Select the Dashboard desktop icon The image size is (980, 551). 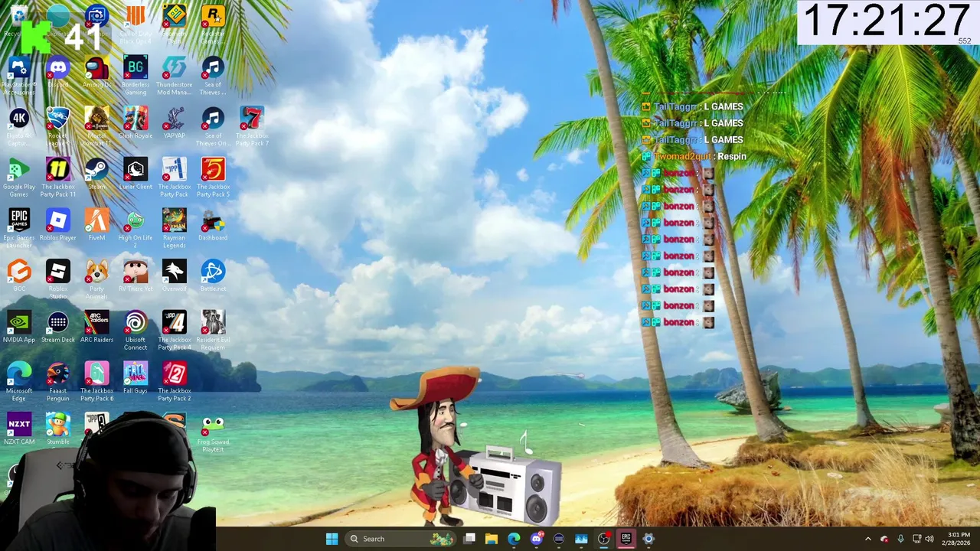[x=213, y=226]
